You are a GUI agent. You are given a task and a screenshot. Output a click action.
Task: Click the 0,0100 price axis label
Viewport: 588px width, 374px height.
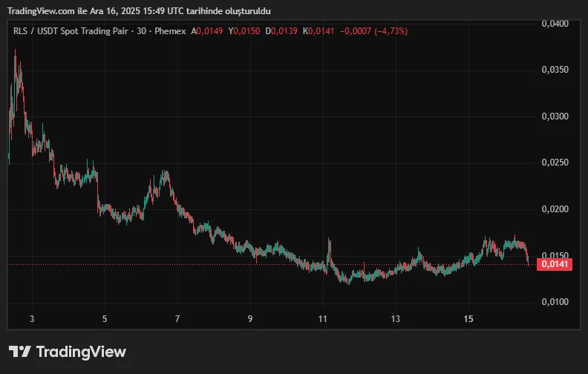[555, 302]
